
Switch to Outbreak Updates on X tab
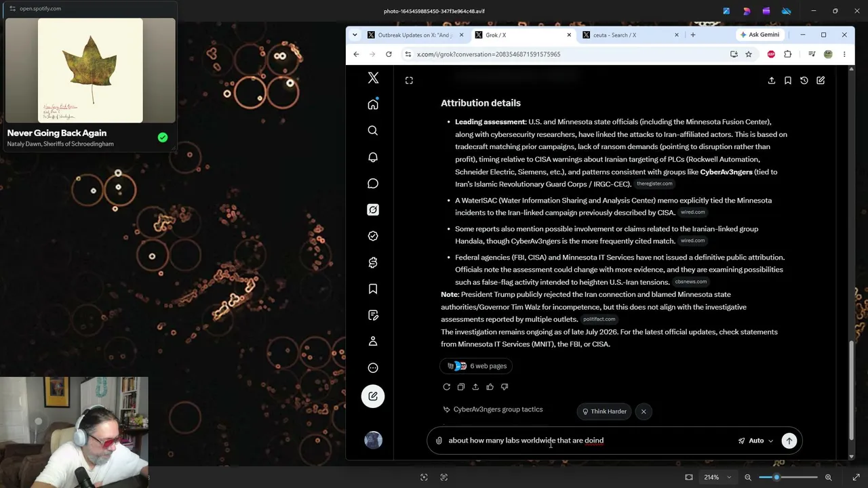tap(414, 35)
